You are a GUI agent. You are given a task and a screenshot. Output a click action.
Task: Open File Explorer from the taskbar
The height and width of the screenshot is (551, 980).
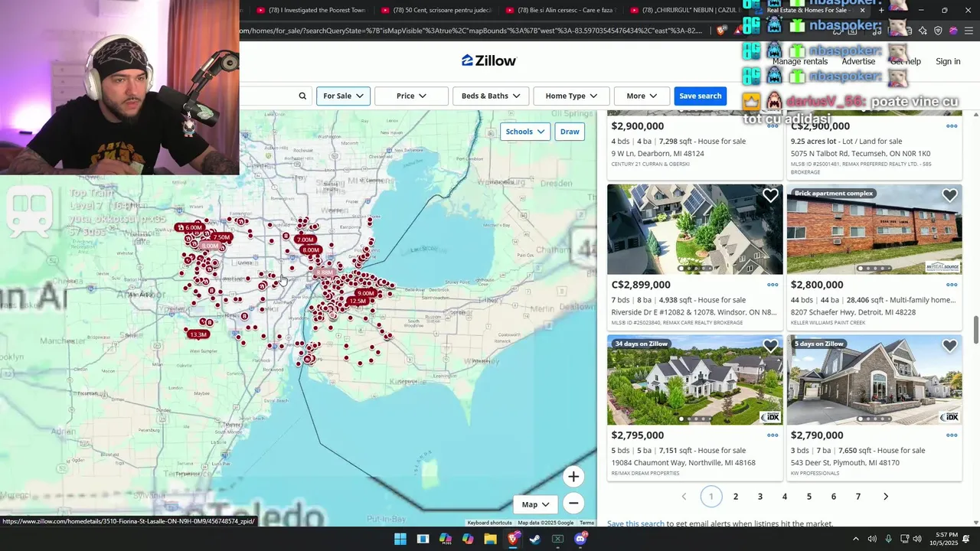click(491, 539)
